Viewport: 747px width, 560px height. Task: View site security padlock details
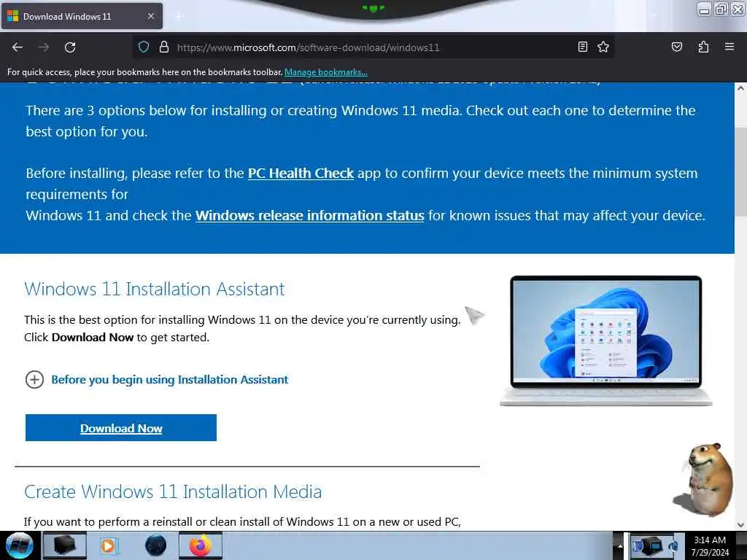tap(164, 47)
